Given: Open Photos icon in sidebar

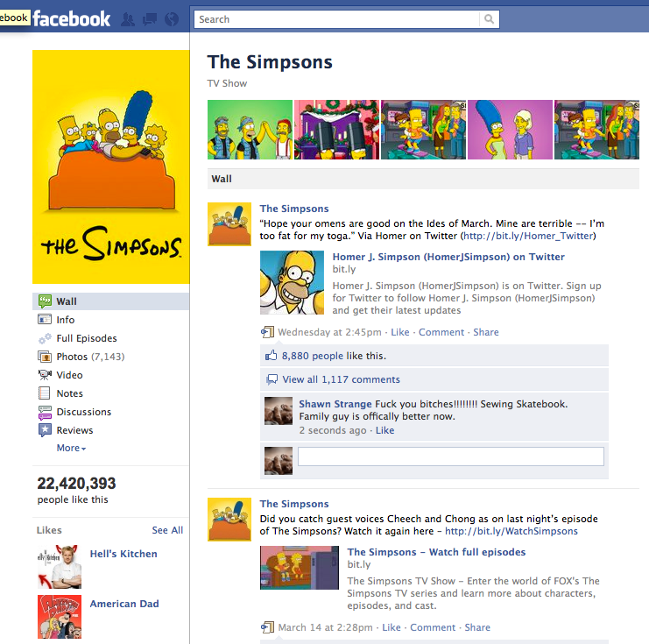Looking at the screenshot, I should 45,357.
